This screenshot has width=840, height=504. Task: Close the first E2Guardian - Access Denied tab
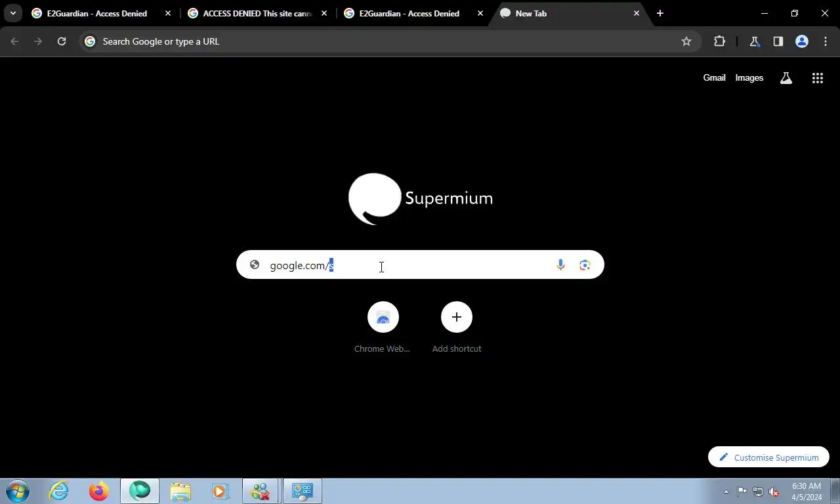click(168, 13)
